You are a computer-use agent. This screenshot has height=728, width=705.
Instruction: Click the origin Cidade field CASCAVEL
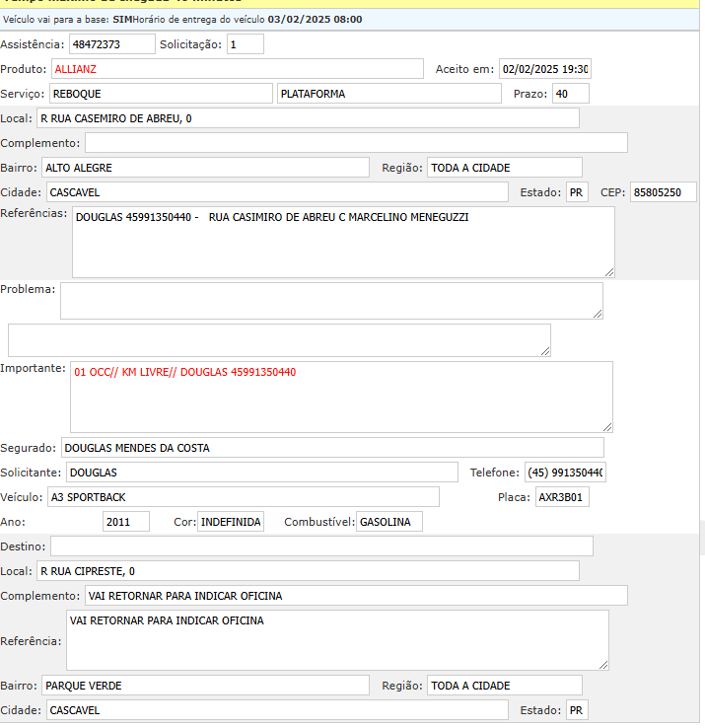tap(277, 191)
